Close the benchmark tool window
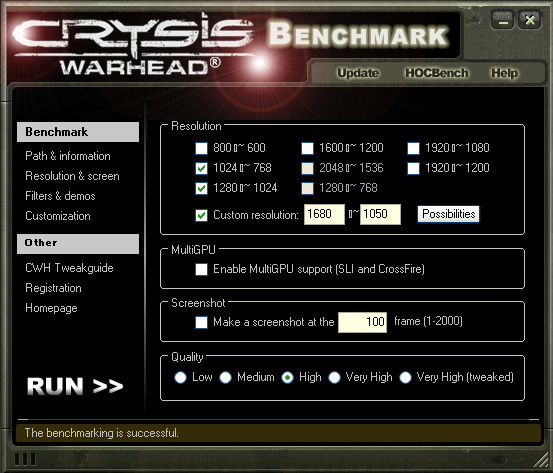This screenshot has height=473, width=553. [529, 20]
